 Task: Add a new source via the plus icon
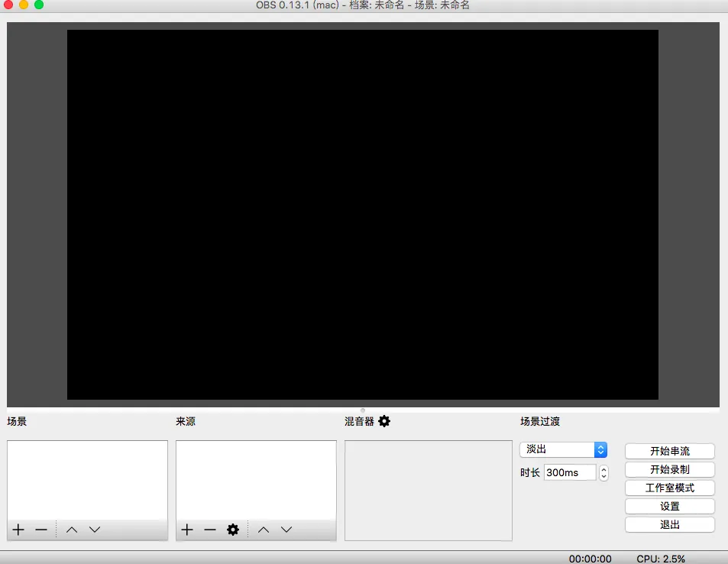186,529
